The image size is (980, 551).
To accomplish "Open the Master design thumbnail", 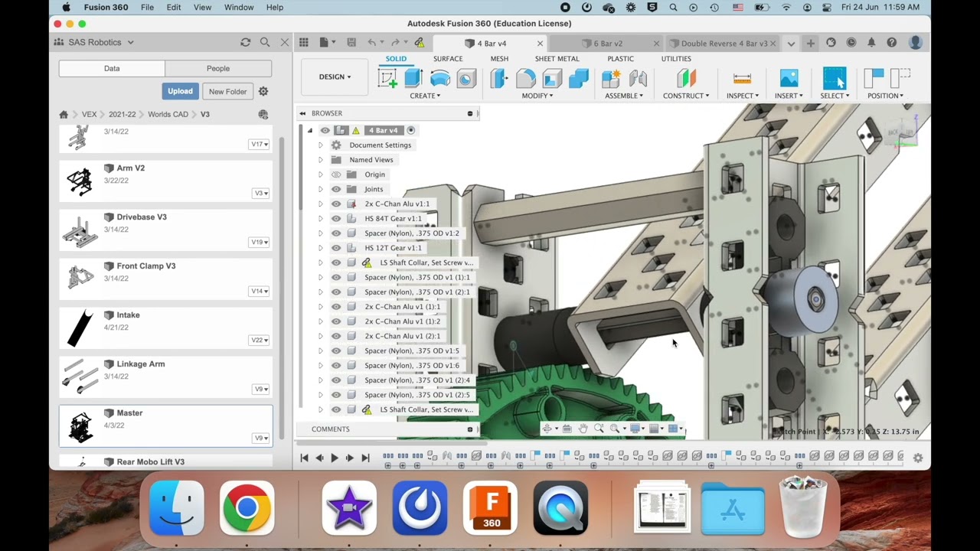I will pyautogui.click(x=80, y=425).
